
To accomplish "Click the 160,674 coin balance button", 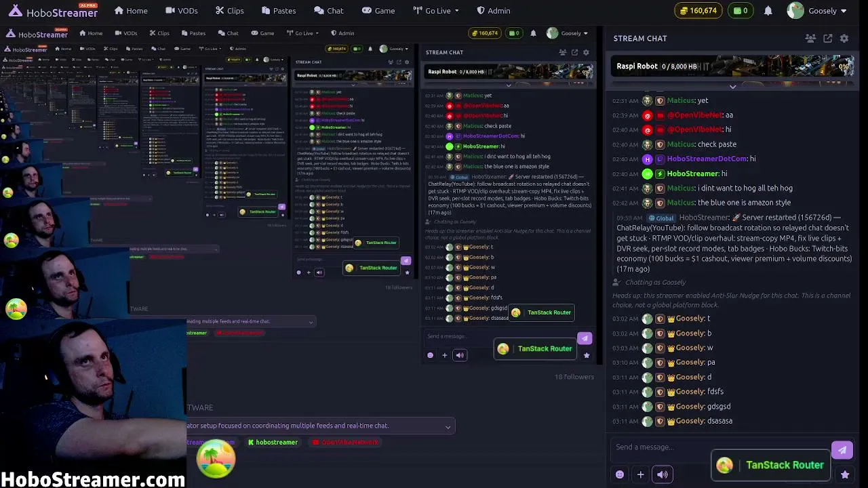I will point(698,11).
